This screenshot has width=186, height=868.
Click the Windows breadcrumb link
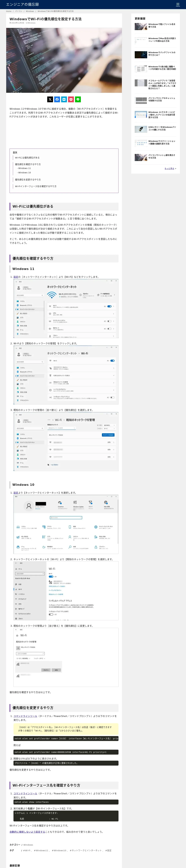point(30,11)
